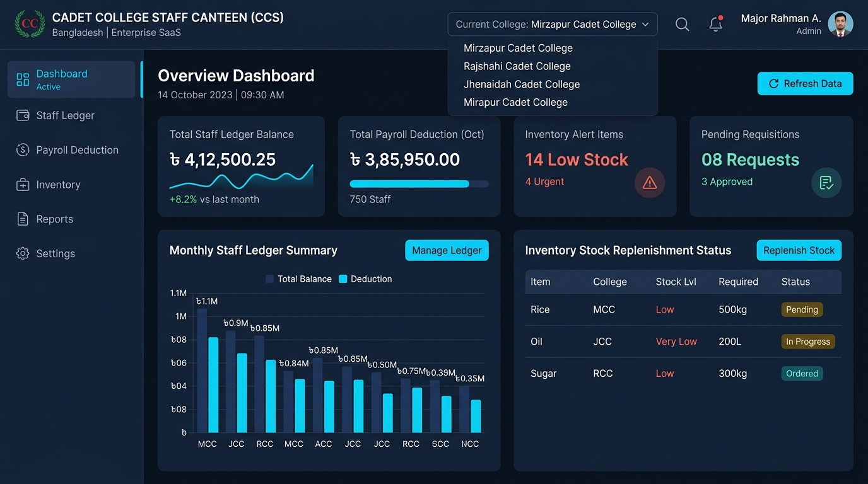Click the Very Low stock level cell
This screenshot has height=484, width=868.
676,342
